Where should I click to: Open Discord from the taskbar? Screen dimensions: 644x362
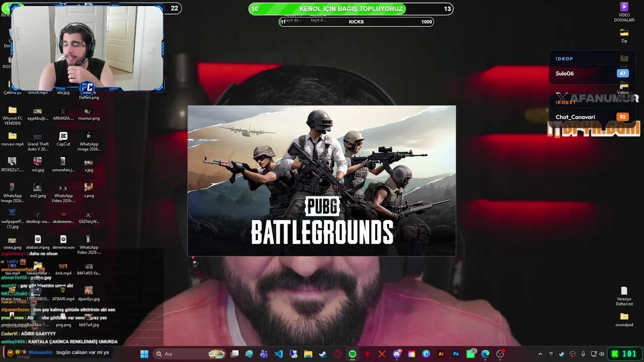[x=396, y=354]
